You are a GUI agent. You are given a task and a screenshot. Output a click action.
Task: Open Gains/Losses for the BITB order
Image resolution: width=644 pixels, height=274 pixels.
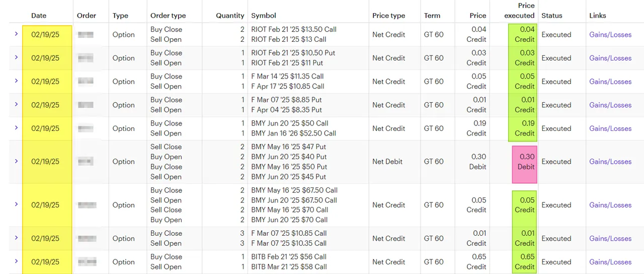610,262
